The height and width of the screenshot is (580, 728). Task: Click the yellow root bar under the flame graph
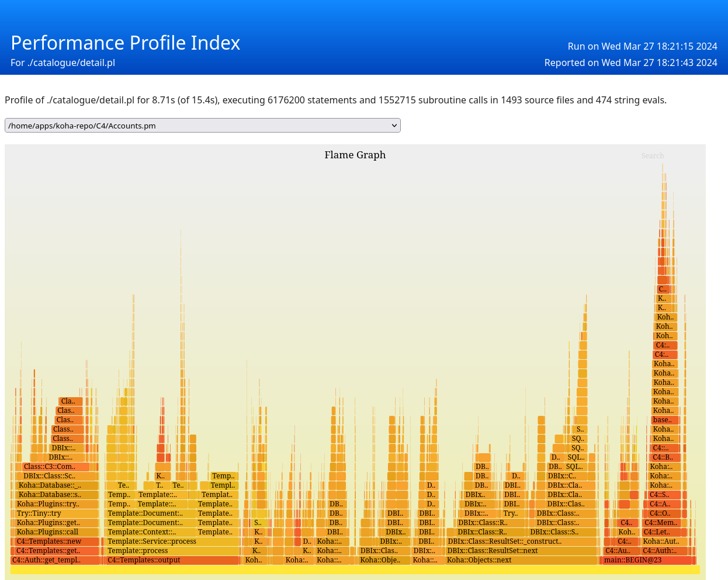click(x=355, y=569)
